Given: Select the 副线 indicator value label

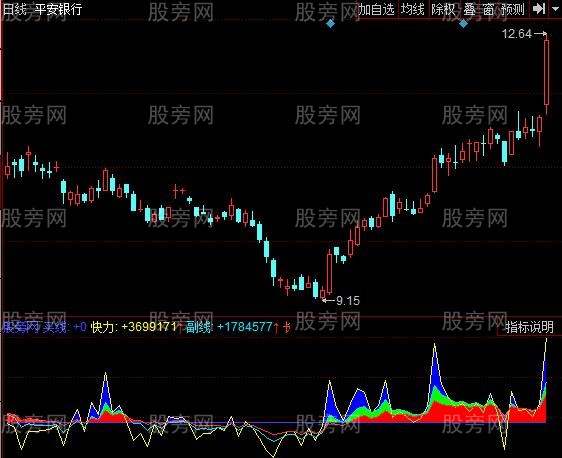Looking at the screenshot, I should (x=229, y=326).
